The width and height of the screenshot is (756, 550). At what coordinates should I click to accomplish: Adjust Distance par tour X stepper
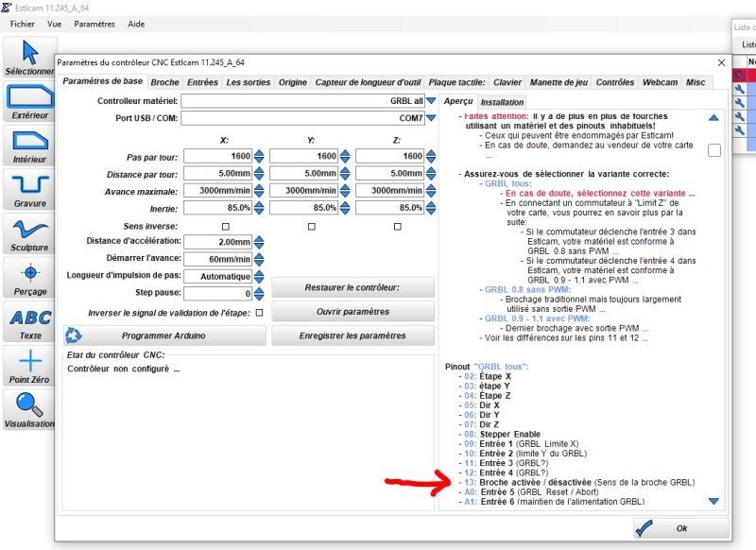(x=259, y=173)
